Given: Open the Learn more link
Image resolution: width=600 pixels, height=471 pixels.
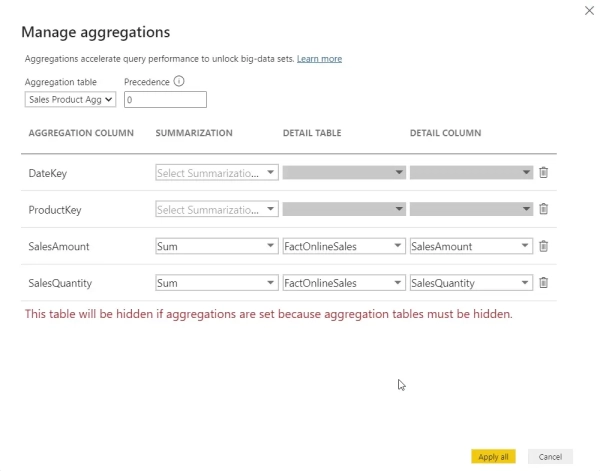Looking at the screenshot, I should click(320, 59).
